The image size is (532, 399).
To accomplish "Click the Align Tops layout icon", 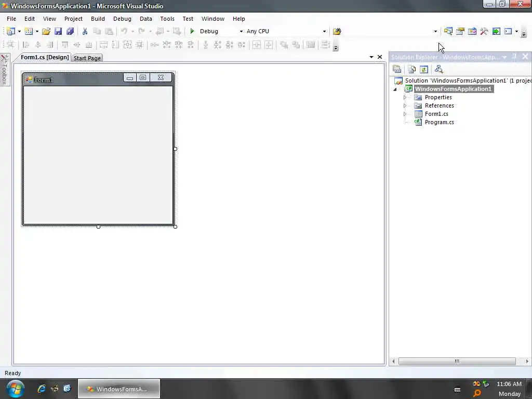I will [65, 45].
